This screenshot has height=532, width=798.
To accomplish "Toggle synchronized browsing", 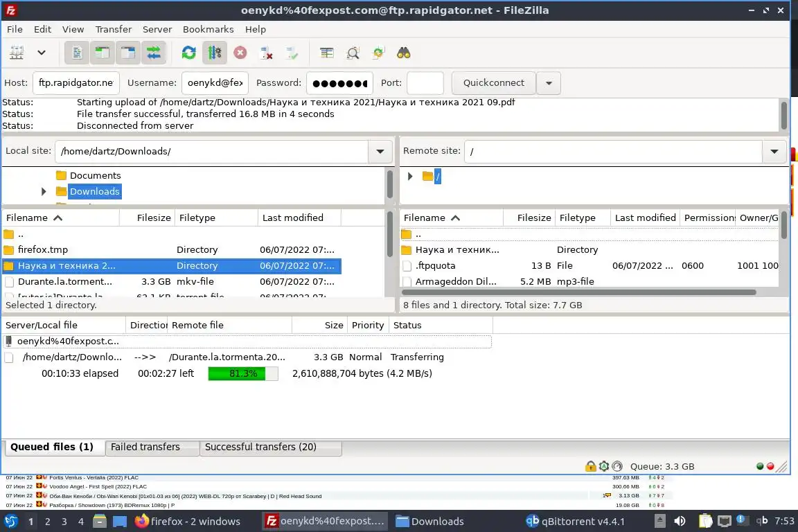I will pyautogui.click(x=378, y=53).
